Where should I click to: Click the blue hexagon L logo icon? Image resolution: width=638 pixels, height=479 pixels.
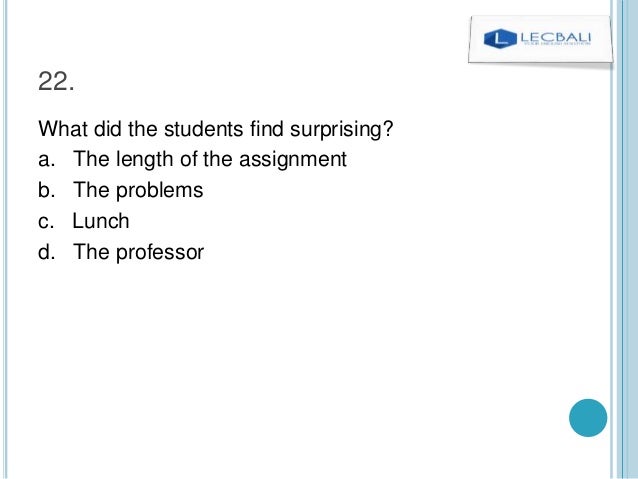click(500, 39)
